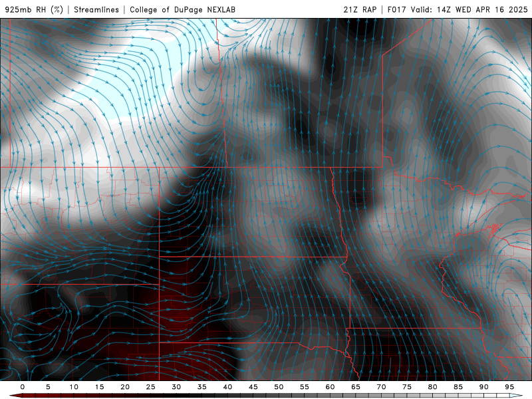Click the 'Streamlines' label in the header

pos(96,9)
